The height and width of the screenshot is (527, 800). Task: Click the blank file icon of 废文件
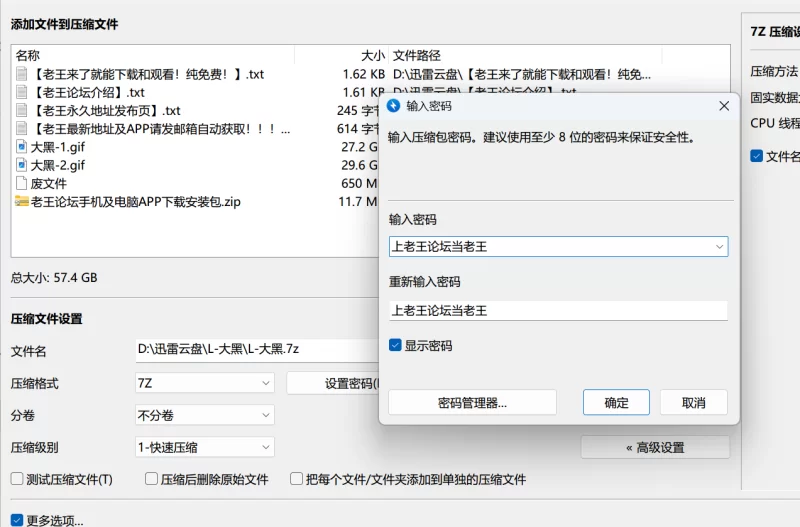point(21,183)
